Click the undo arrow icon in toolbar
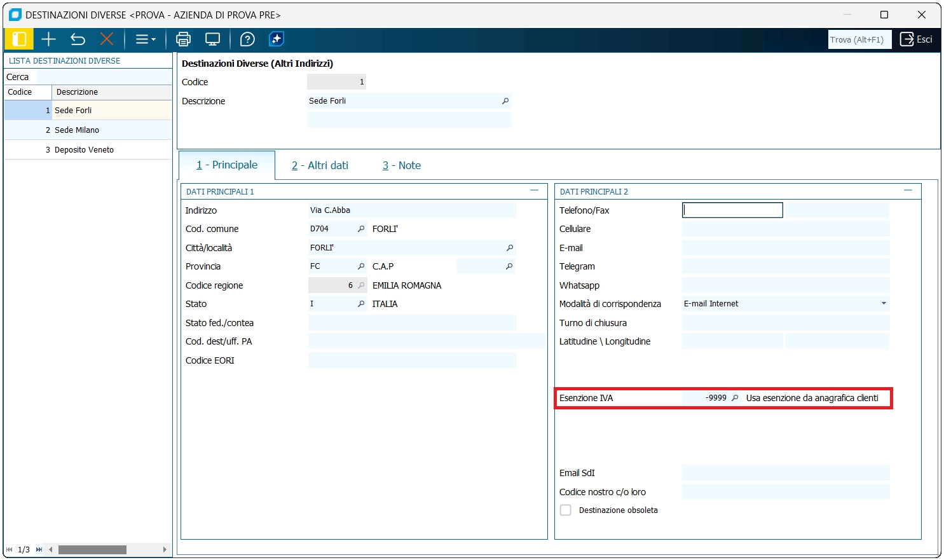 78,39
